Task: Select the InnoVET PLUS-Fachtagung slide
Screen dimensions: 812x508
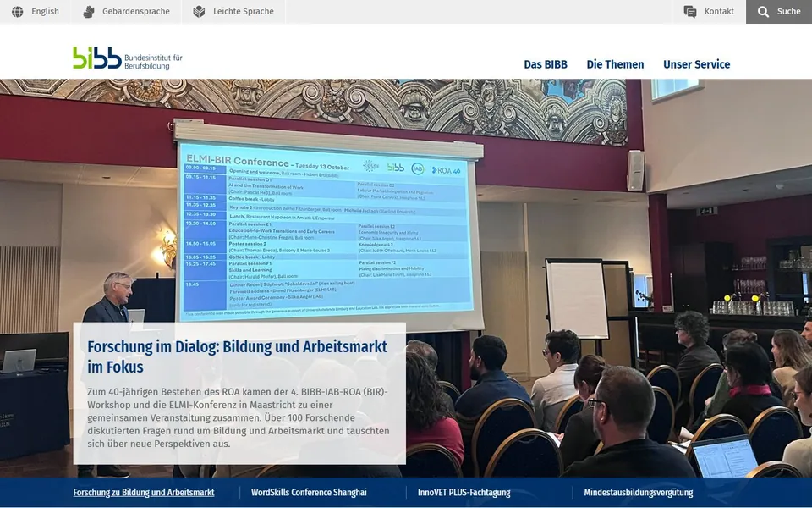Action: click(x=464, y=493)
